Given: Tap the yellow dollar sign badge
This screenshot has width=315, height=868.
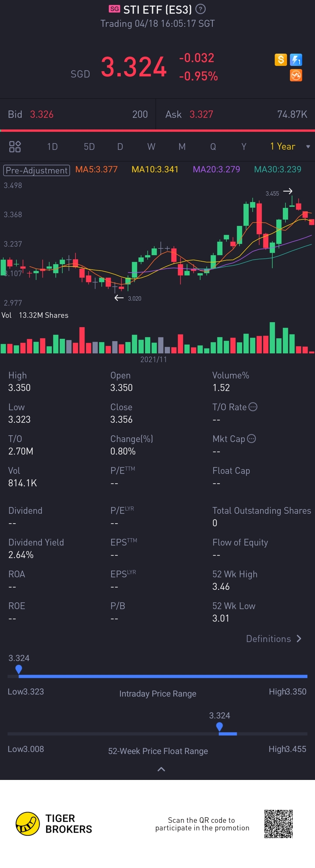Looking at the screenshot, I should pyautogui.click(x=281, y=60).
